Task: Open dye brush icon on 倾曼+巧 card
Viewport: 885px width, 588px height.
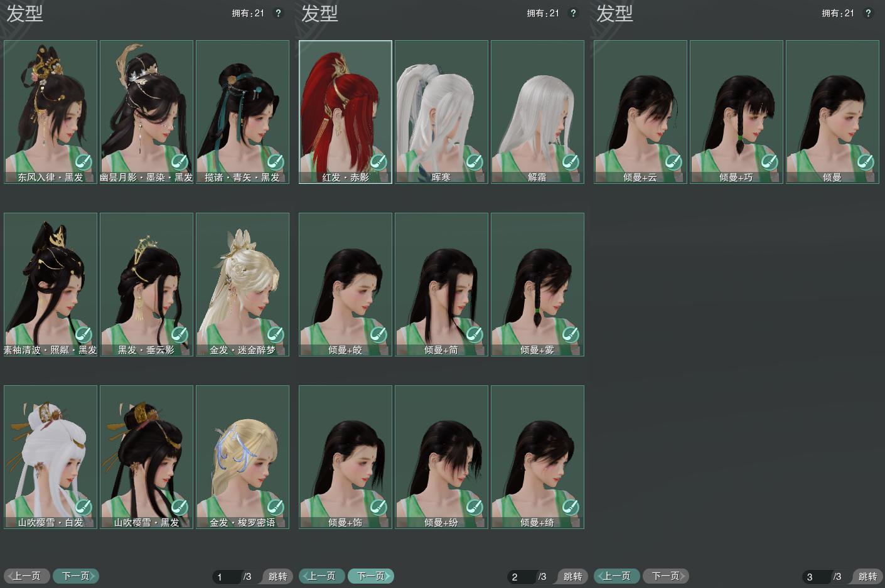Action: pos(770,162)
